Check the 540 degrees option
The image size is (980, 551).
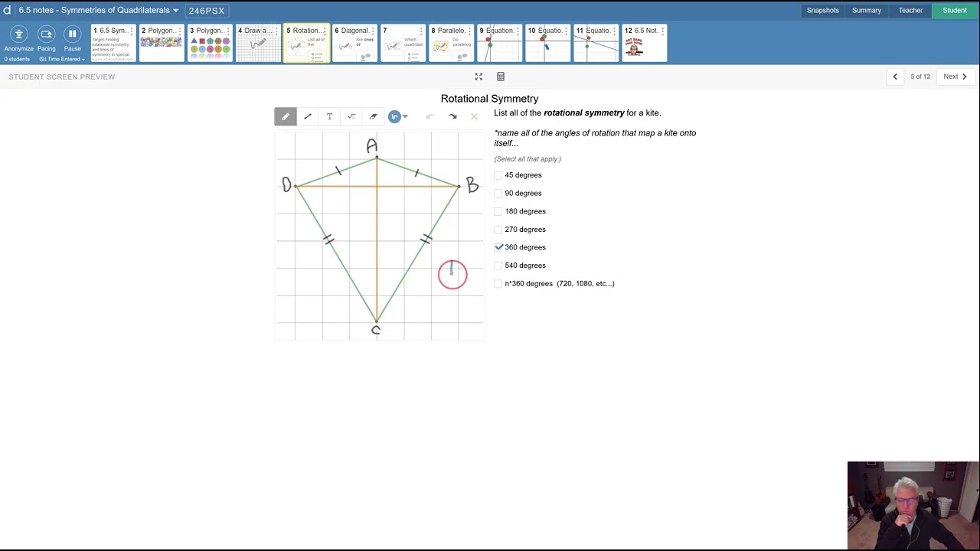coord(498,266)
